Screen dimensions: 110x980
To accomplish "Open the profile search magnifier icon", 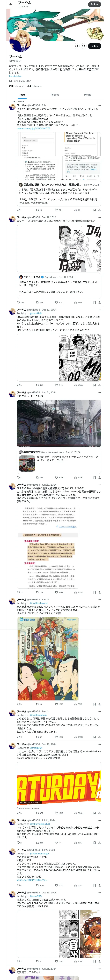I will pos(84,46).
